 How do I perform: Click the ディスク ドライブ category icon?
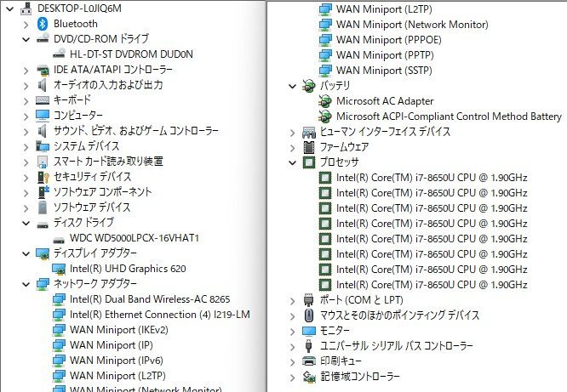43,225
